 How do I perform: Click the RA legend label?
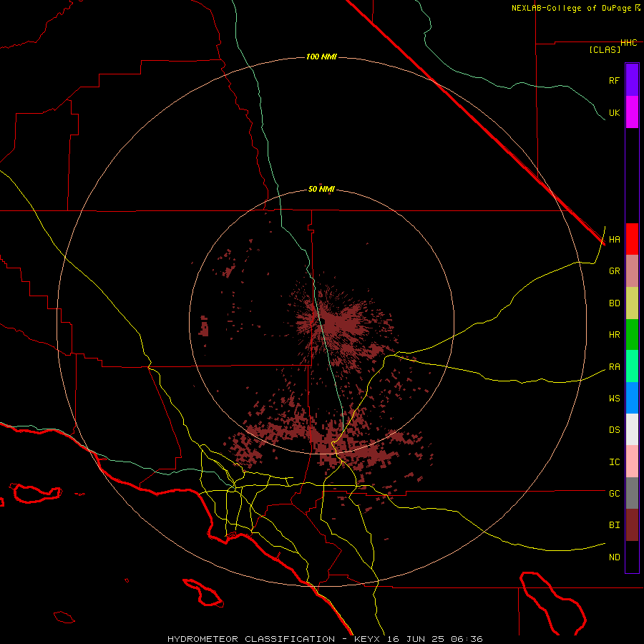coord(614,367)
